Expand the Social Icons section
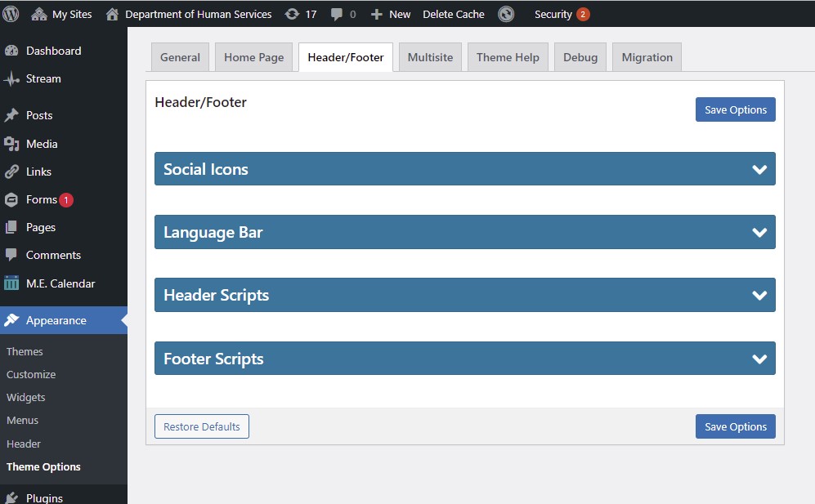Screen dimensions: 815x504 [x=759, y=169]
